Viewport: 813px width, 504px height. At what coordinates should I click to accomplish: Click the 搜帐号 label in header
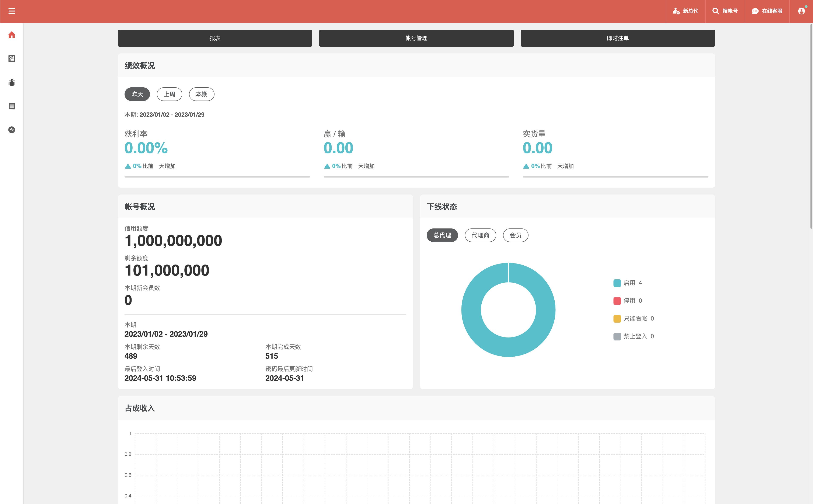730,11
